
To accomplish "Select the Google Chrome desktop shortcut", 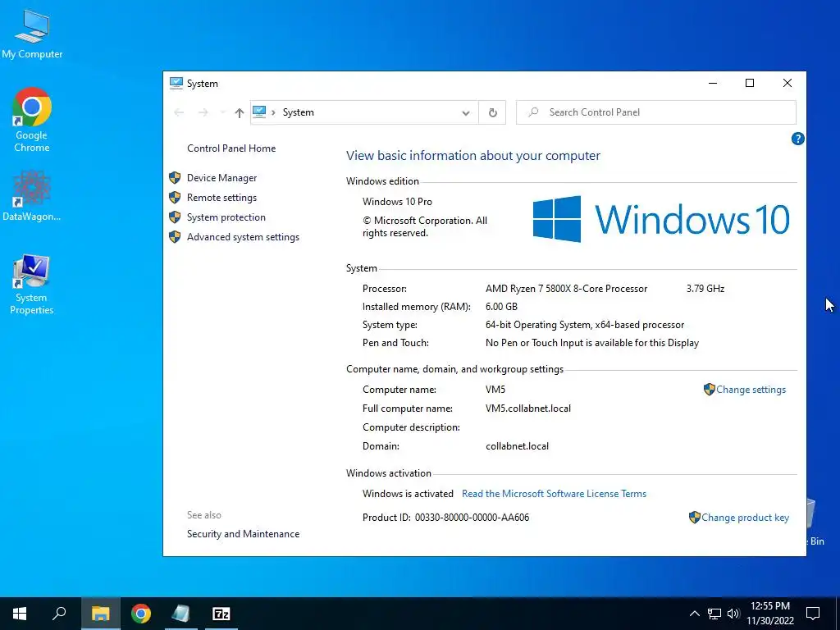I will (32, 120).
